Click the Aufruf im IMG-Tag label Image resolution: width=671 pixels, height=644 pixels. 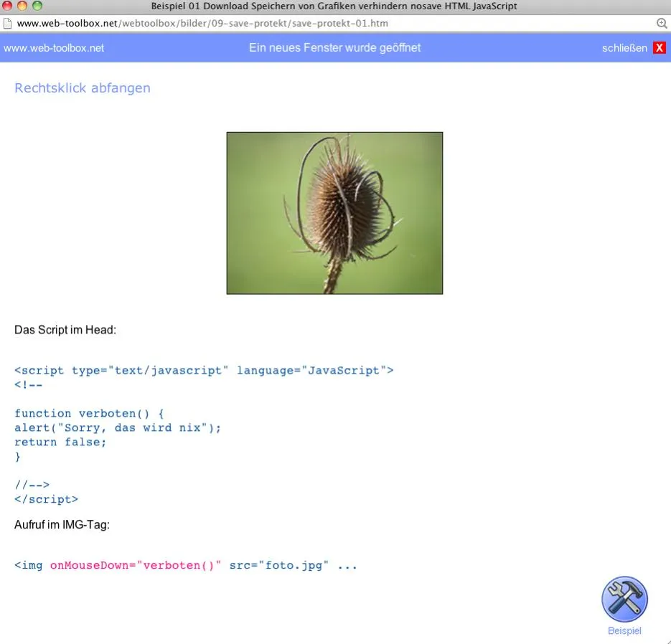(x=62, y=525)
